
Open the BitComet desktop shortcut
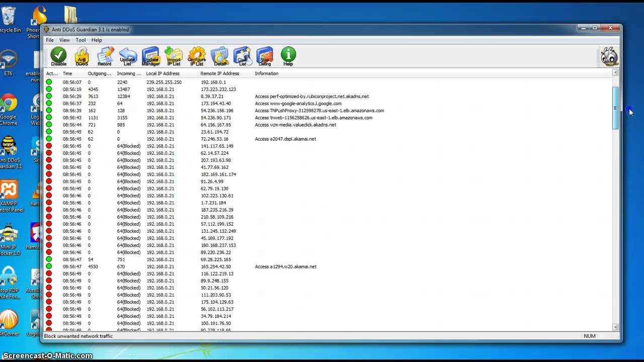(9, 322)
